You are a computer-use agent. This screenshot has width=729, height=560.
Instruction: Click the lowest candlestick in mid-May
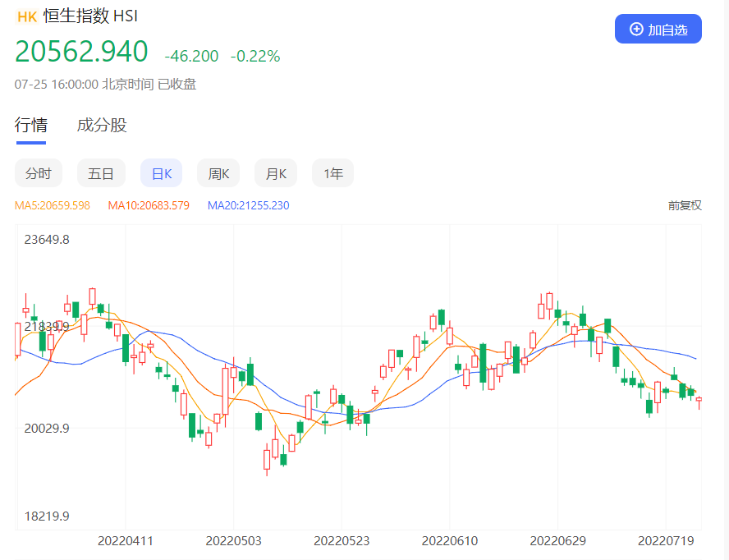tap(267, 459)
